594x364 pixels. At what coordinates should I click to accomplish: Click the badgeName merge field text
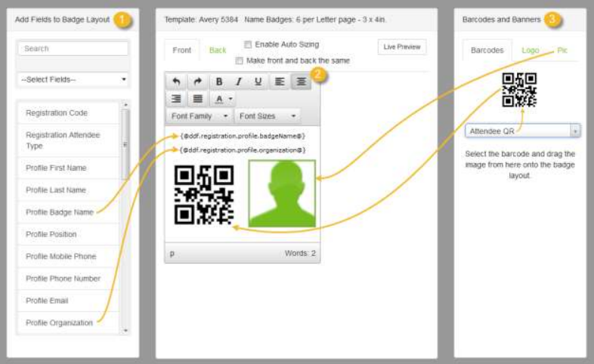243,136
